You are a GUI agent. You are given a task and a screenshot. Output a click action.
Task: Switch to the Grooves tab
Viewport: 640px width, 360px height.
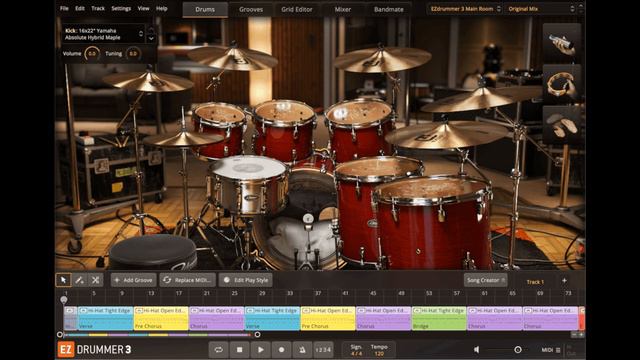251,9
